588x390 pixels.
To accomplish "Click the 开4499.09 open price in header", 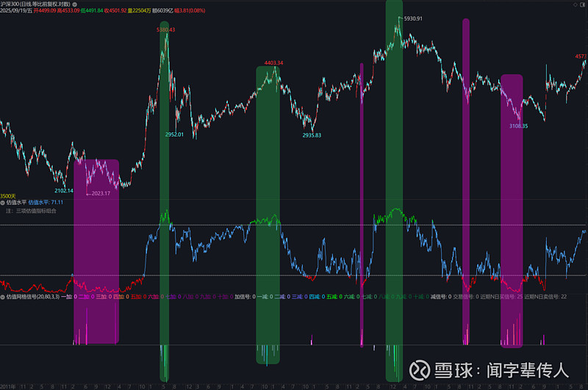I will click(45, 10).
